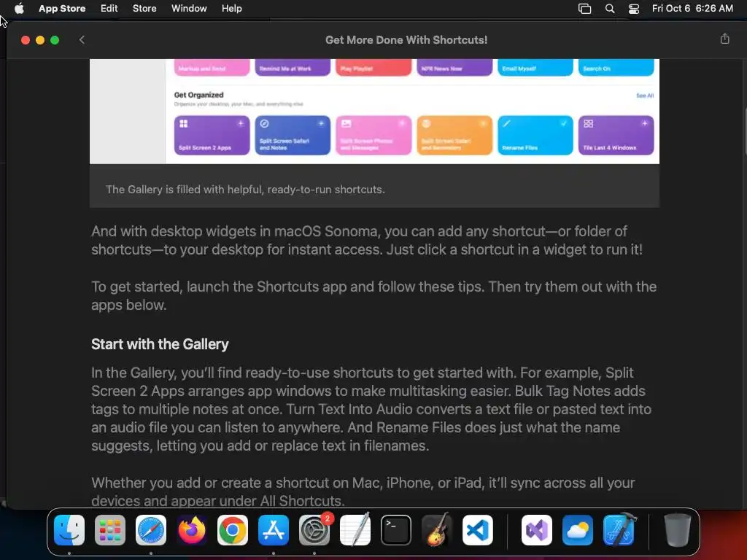747x560 pixels.
Task: Launch GarageBand from the Dock
Action: click(436, 530)
